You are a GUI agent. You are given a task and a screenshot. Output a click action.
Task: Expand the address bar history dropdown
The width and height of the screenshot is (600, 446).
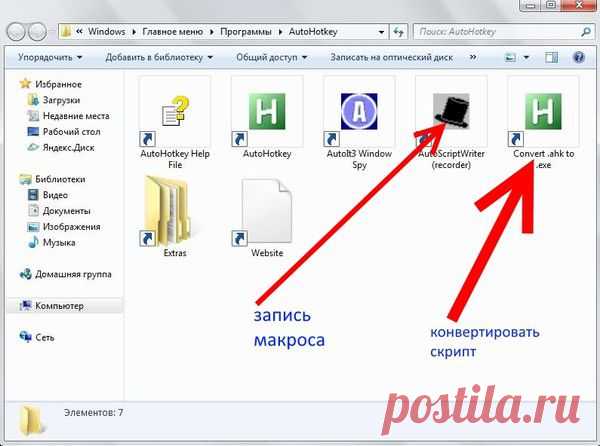(381, 32)
